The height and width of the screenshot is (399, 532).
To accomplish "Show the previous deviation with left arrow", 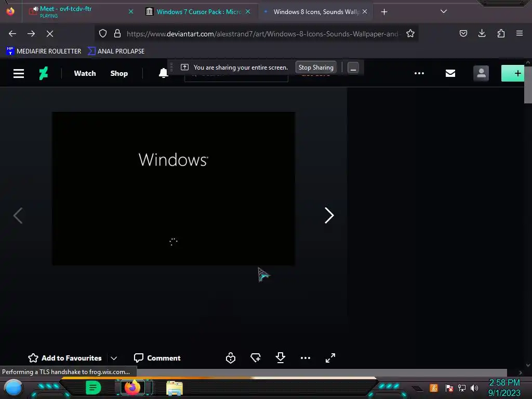I will (18, 216).
